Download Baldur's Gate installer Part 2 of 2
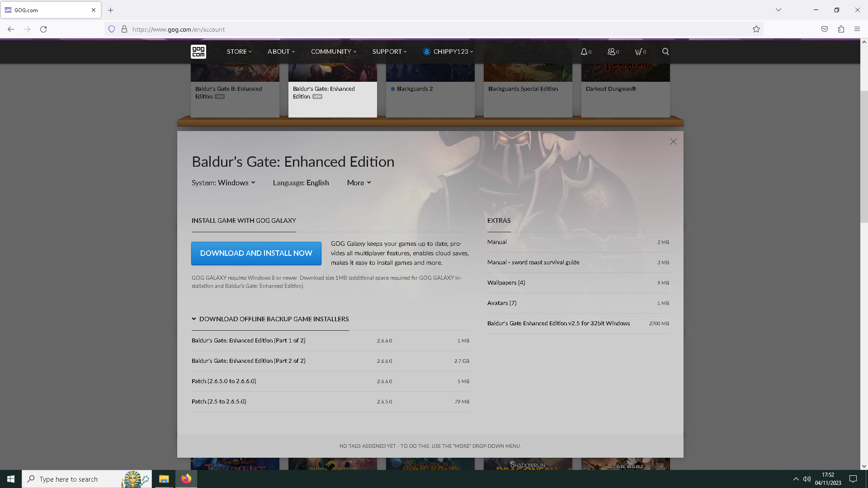The width and height of the screenshot is (868, 488). tap(330, 361)
